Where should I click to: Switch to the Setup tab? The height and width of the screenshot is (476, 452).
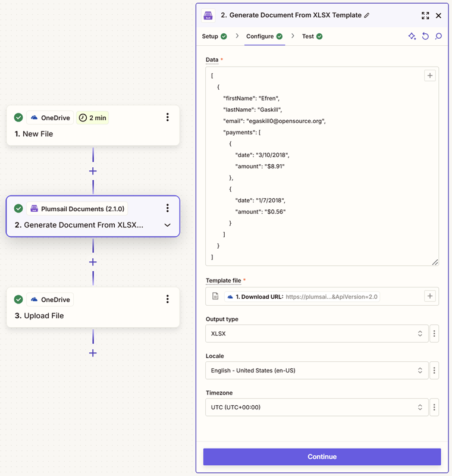pos(215,36)
